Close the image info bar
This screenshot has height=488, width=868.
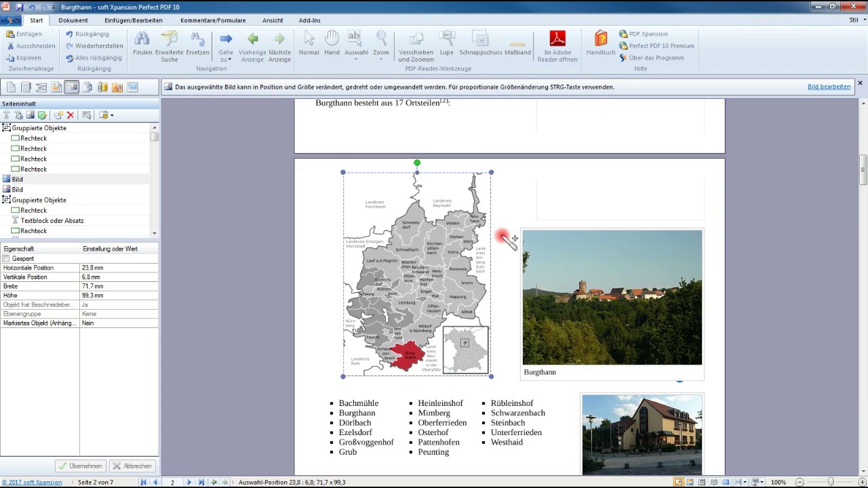[x=860, y=83]
